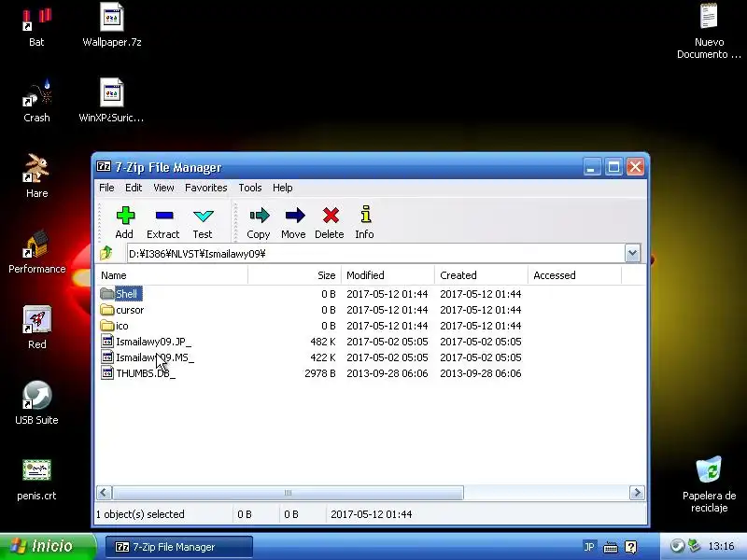
Task: Click the language bar help icon
Action: [631, 547]
